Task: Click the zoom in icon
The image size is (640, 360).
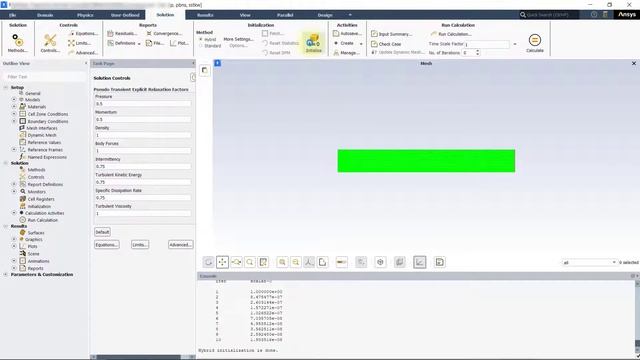Action: (282, 262)
